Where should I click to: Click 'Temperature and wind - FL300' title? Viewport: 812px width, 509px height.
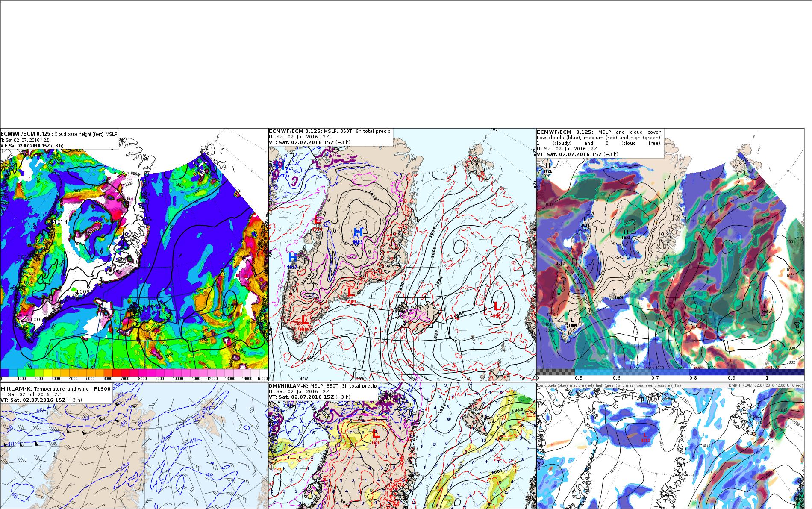point(72,388)
